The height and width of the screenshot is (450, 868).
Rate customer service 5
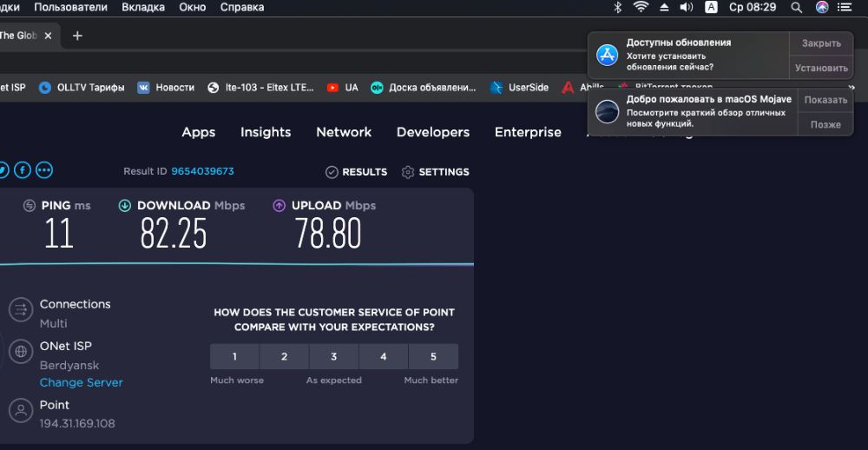click(433, 356)
